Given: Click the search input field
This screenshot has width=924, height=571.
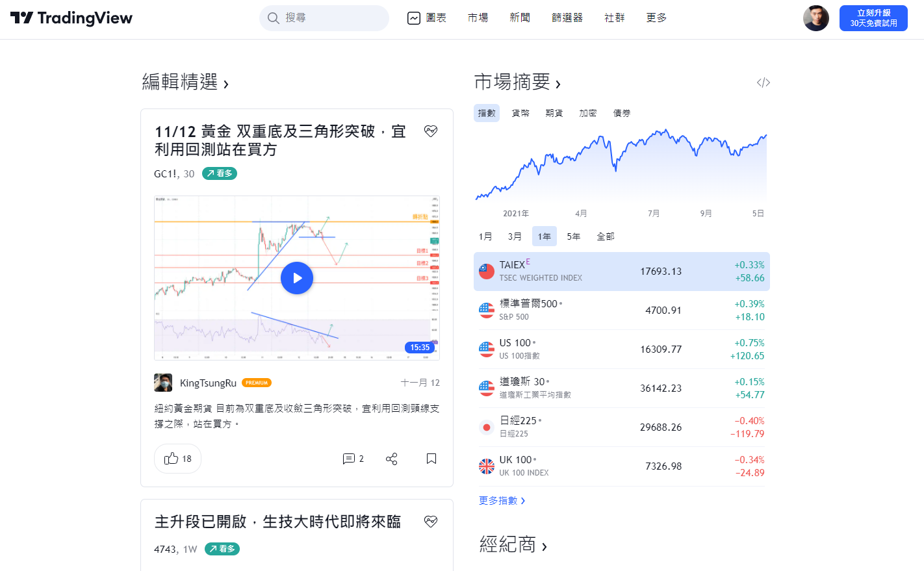Looking at the screenshot, I should tap(324, 18).
